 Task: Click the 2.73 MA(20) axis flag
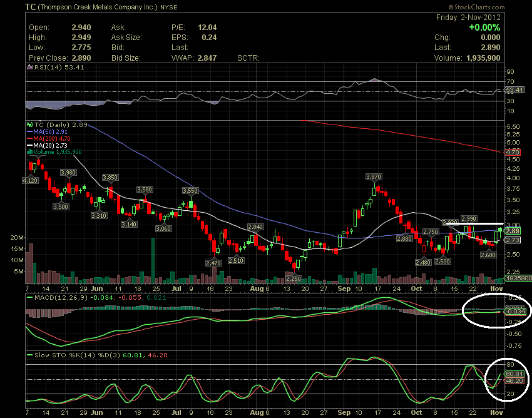(x=513, y=240)
